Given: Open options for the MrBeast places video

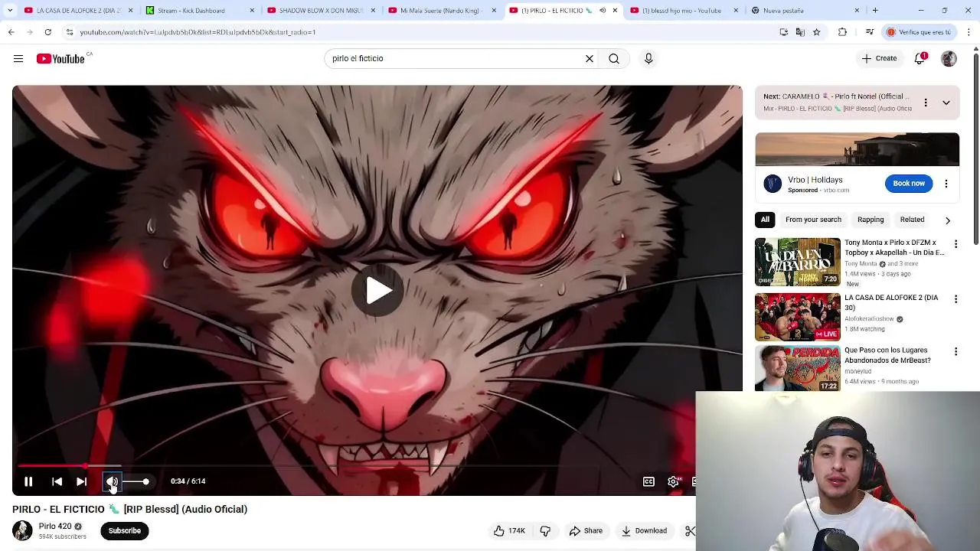Looking at the screenshot, I should 955,352.
